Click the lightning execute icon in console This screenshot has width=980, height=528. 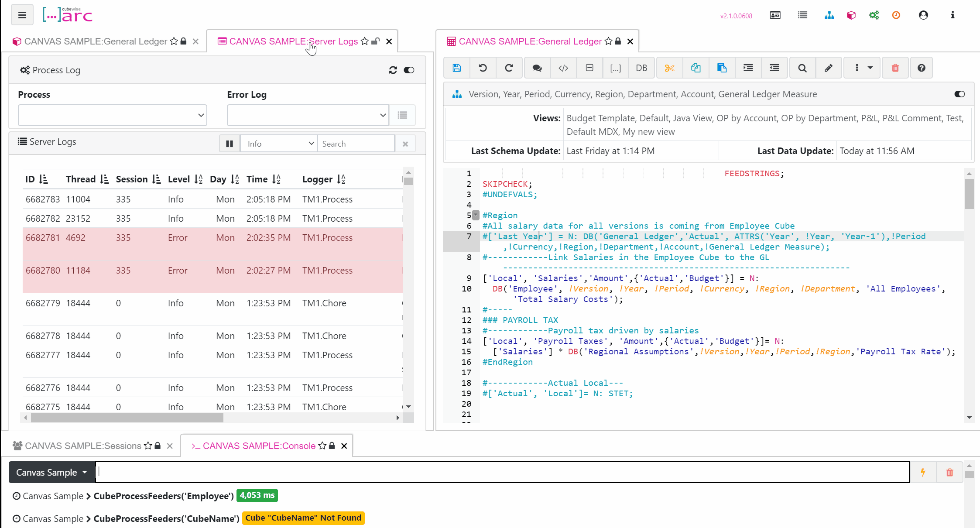[x=923, y=472]
